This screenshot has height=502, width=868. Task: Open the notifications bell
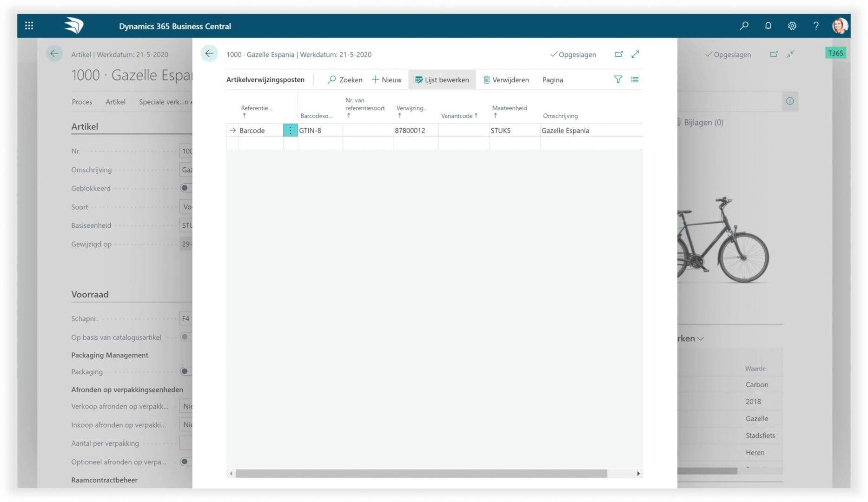point(768,26)
